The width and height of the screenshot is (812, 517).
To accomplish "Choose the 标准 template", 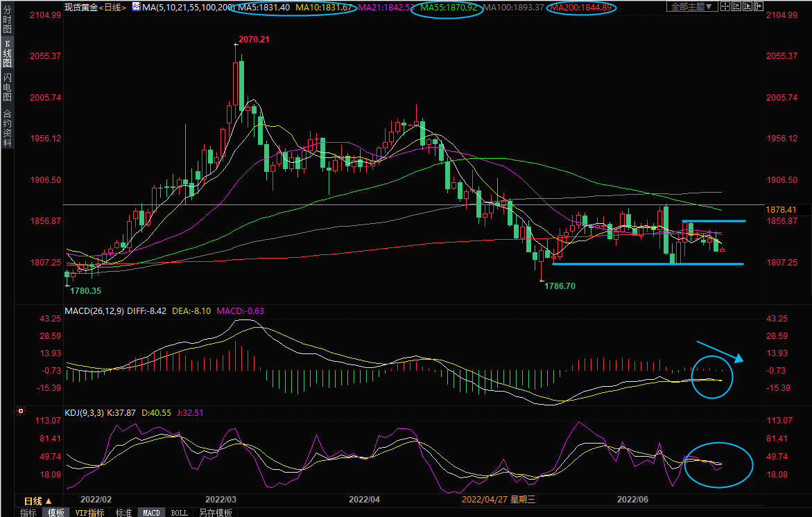I will pyautogui.click(x=123, y=513).
